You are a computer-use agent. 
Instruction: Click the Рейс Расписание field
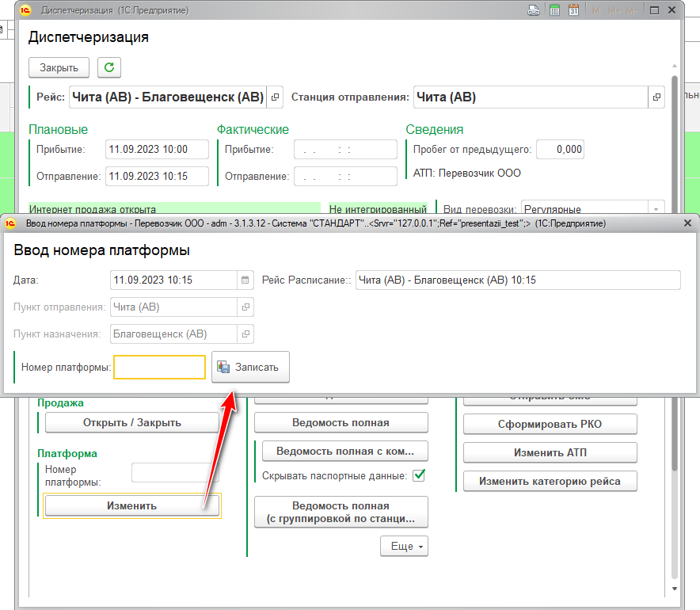pos(517,280)
